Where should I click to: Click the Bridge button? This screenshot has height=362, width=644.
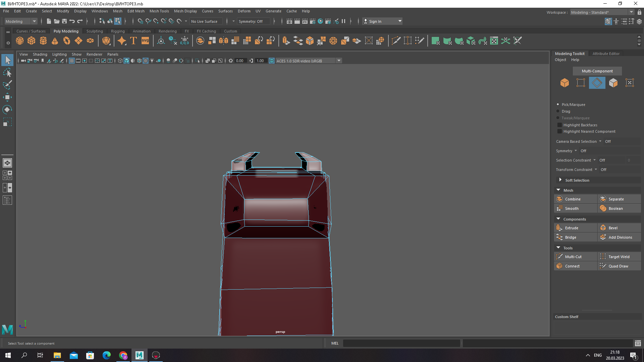click(x=576, y=237)
